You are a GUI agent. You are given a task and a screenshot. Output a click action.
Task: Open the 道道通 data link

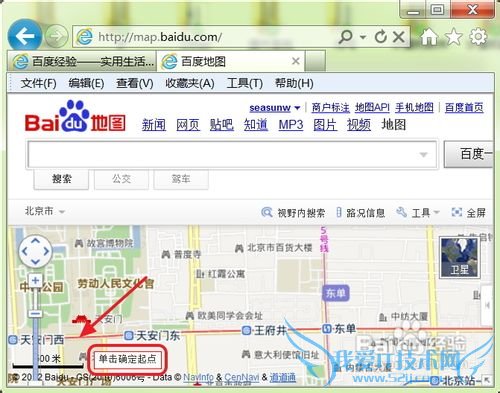(x=283, y=377)
